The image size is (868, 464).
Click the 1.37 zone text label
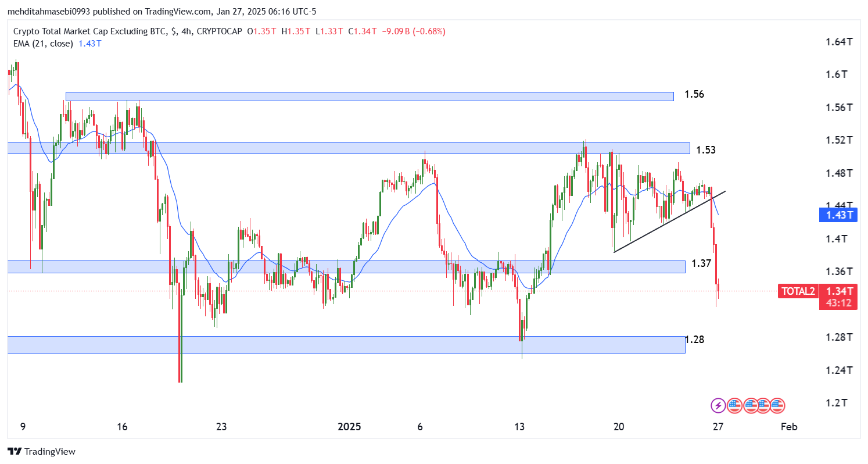tap(701, 263)
